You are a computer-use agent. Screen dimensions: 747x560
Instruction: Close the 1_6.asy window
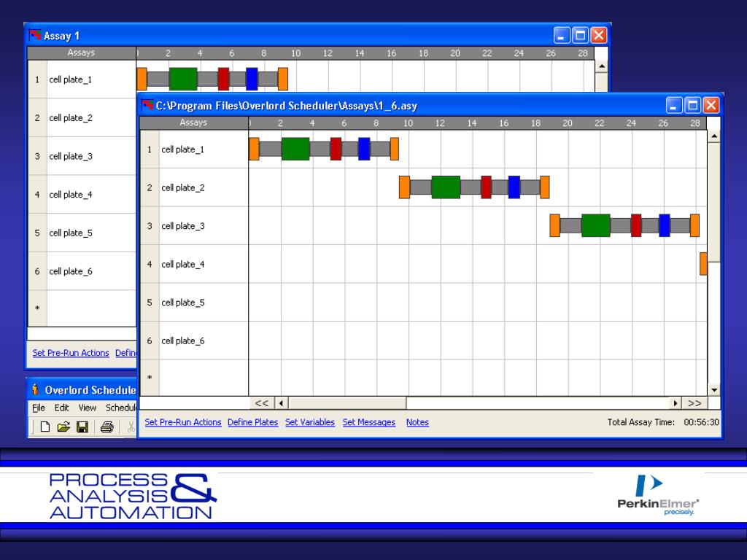tap(711, 105)
